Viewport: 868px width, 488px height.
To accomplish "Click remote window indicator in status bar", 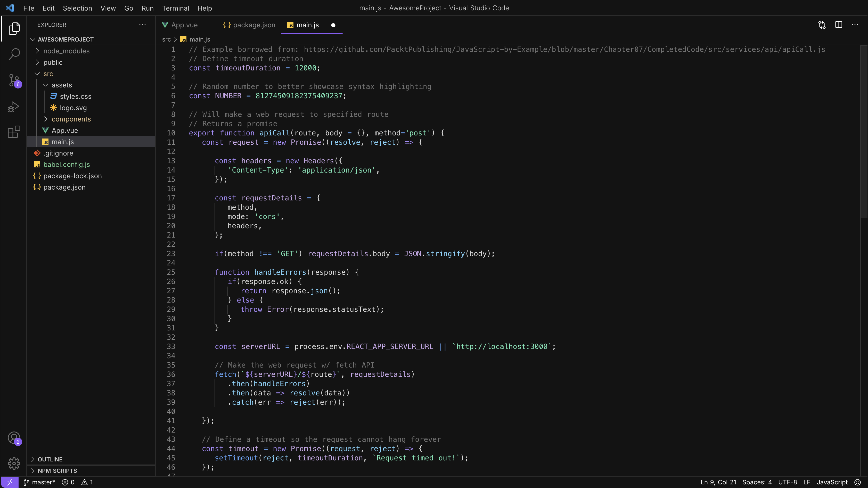I will 10,482.
